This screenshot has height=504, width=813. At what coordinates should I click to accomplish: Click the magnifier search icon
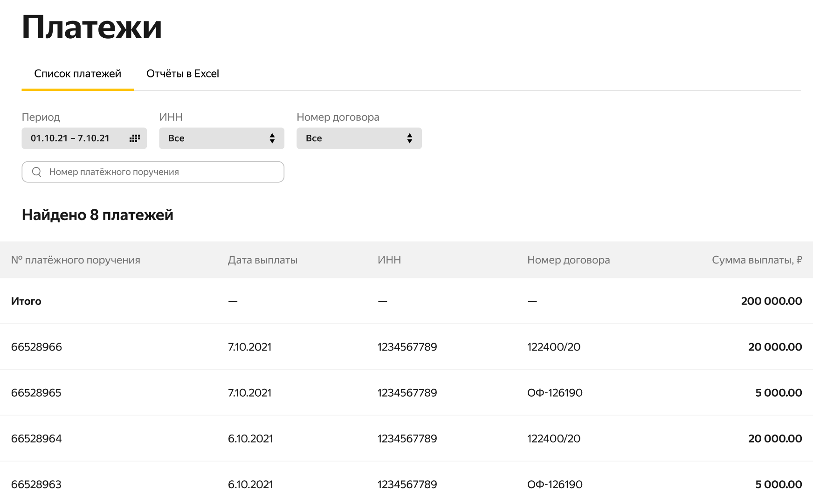pos(37,172)
